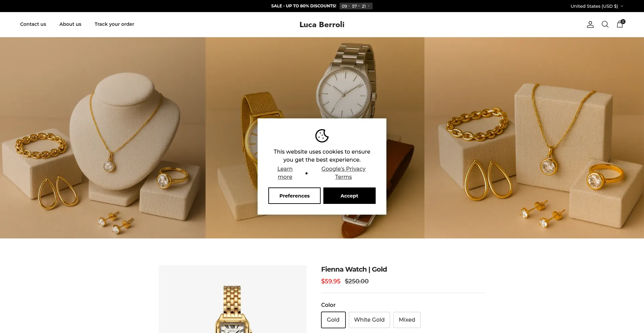This screenshot has height=333, width=644.
Task: Click the sale countdown timer
Action: 356,6
